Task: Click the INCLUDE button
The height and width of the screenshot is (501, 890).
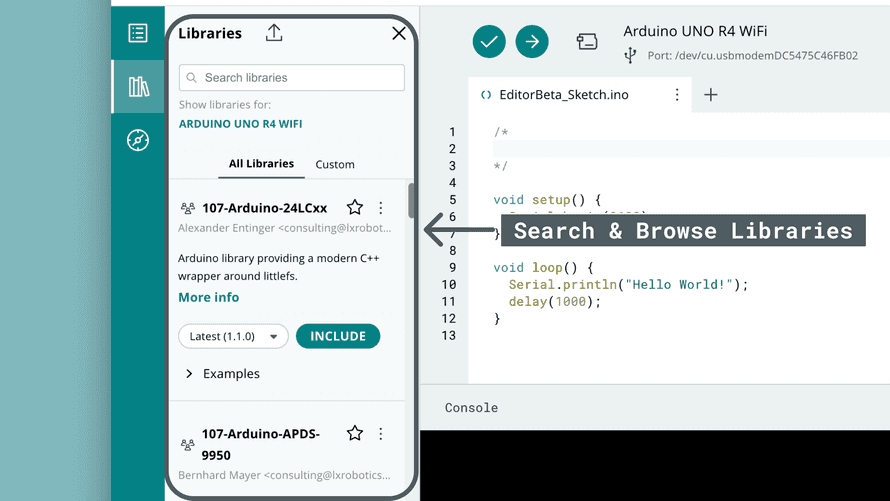Action: coord(338,336)
